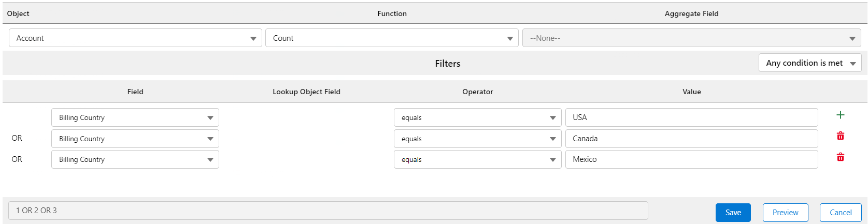Viewport: 868px width, 224px height.
Task: Open Field dropdown in the Mexico row
Action: pos(135,160)
